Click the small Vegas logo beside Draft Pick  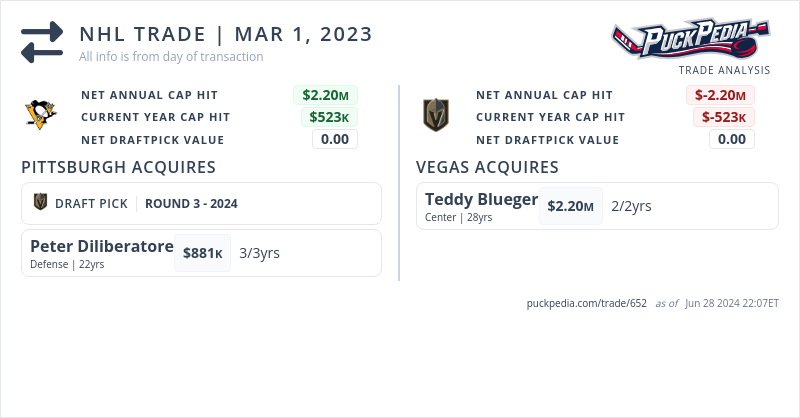pos(41,202)
